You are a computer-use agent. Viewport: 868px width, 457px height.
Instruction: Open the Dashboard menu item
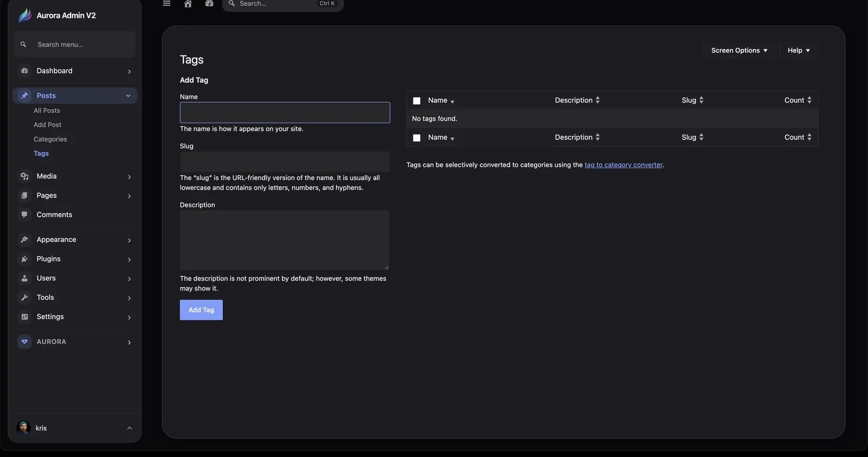click(x=75, y=71)
